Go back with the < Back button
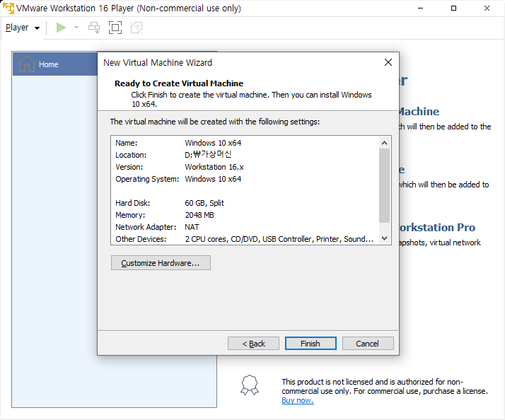Image resolution: width=505 pixels, height=420 pixels. pyautogui.click(x=253, y=344)
